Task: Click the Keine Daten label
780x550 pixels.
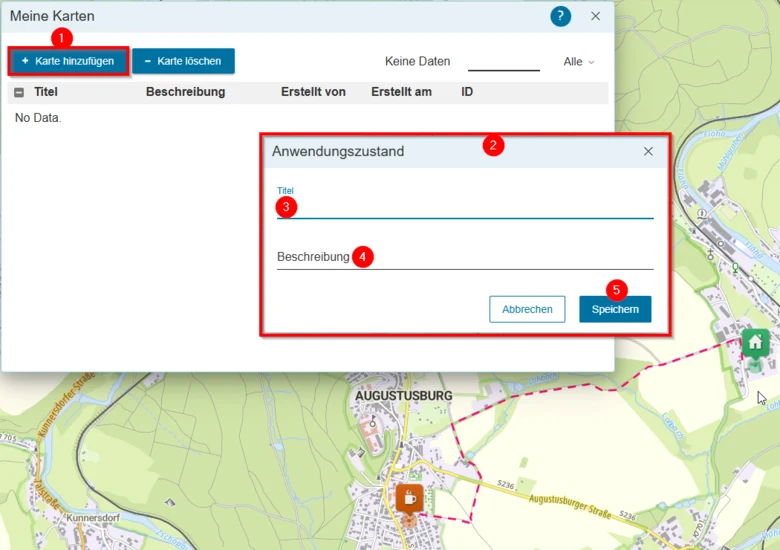Action: pyautogui.click(x=417, y=61)
